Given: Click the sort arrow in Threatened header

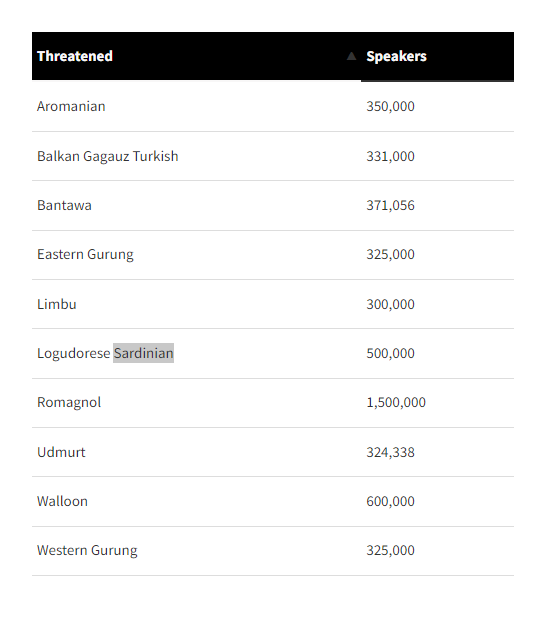Looking at the screenshot, I should [x=351, y=56].
